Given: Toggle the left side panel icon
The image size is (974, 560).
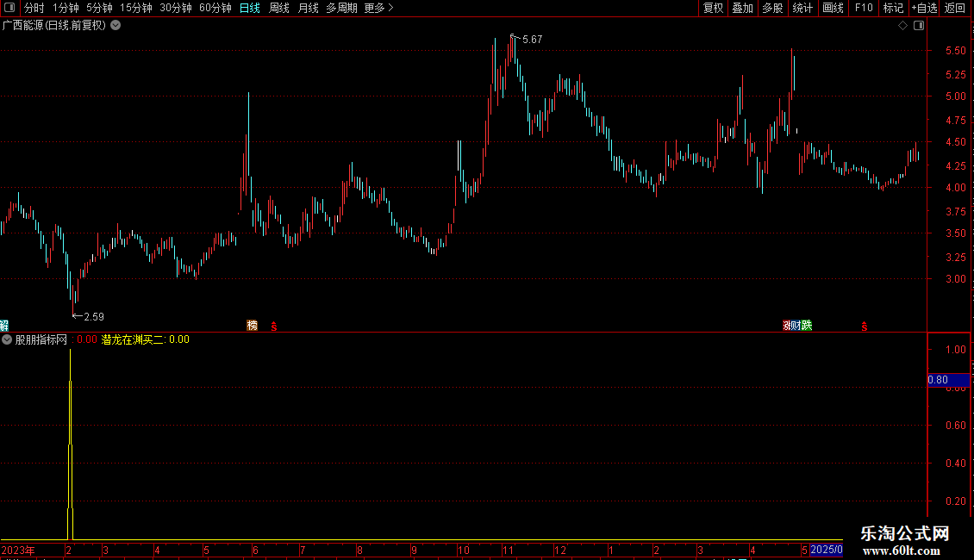Looking at the screenshot, I should click(9, 8).
